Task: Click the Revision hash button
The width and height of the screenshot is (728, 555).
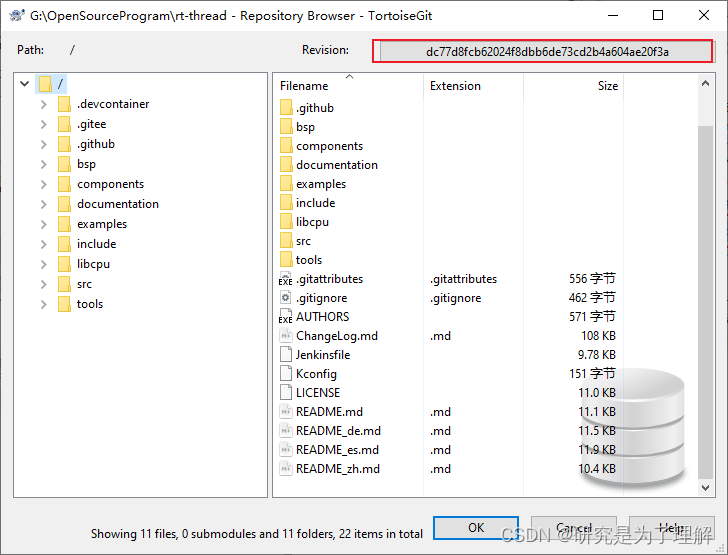Action: [546, 52]
